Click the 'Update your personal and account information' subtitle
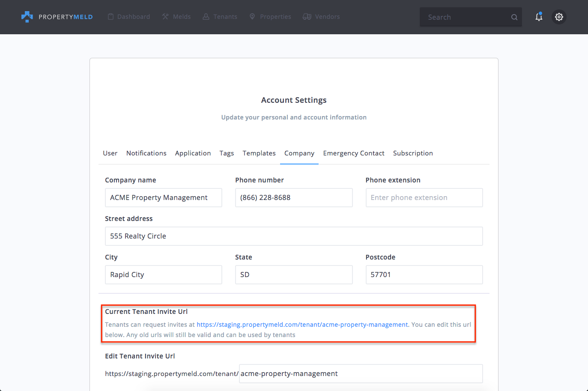Image resolution: width=588 pixels, height=391 pixels. tap(294, 117)
